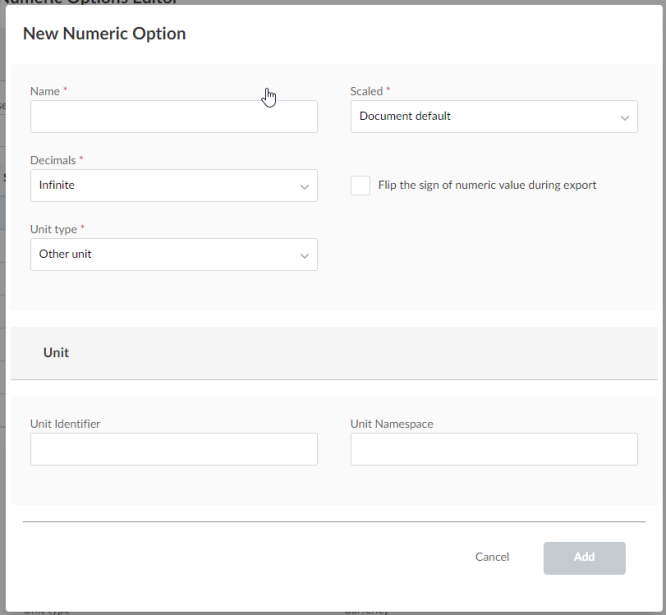Enable the flip sign during export checkbox
This screenshot has height=615, width=666.
click(360, 186)
